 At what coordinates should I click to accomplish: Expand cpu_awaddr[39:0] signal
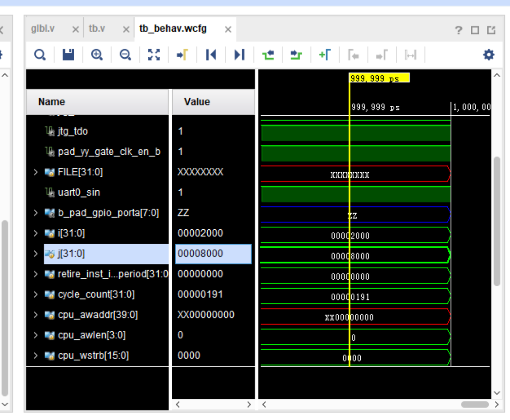pos(36,315)
